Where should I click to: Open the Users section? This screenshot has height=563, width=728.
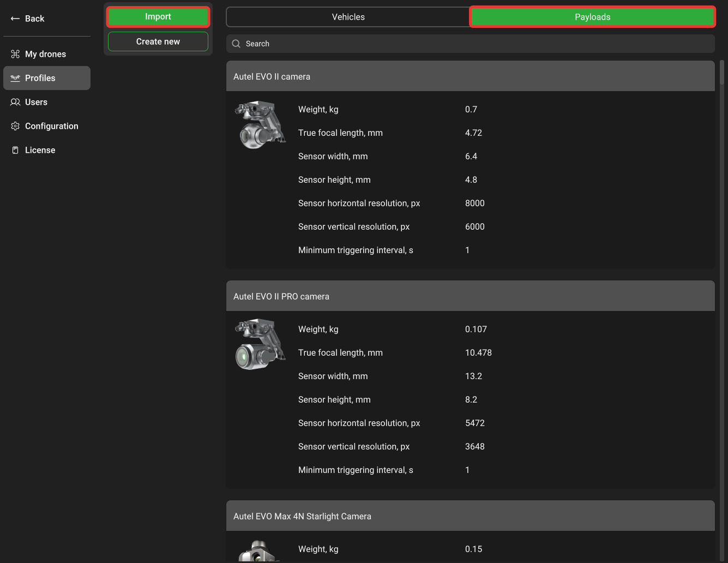(47, 102)
